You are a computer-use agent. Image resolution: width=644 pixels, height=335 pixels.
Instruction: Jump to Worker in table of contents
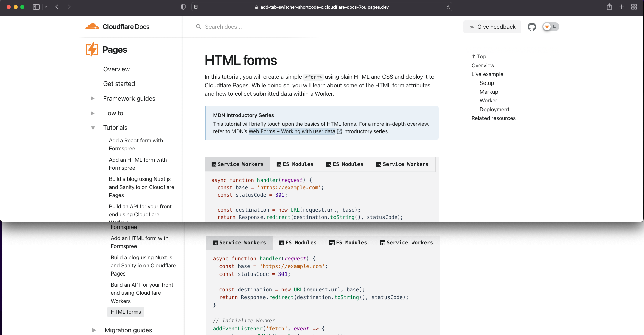488,101
